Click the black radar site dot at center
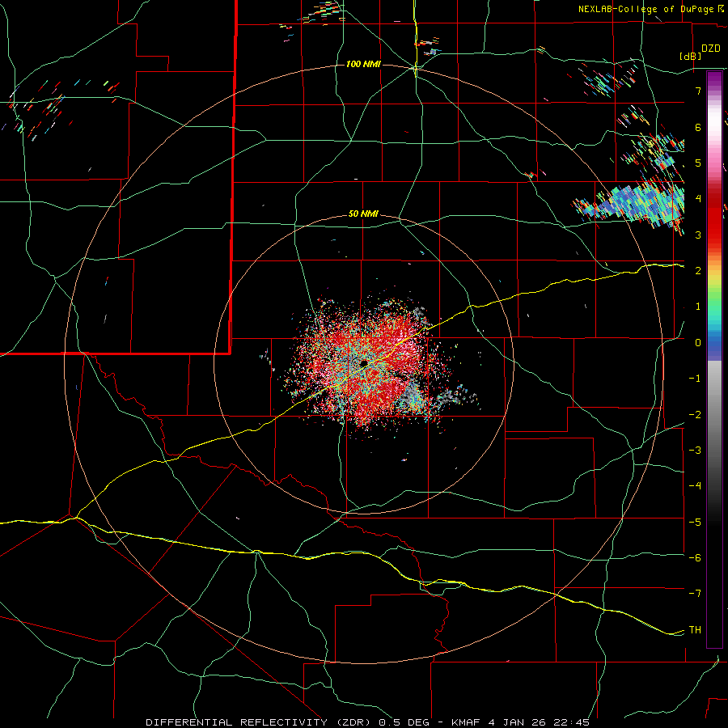Image resolution: width=728 pixels, height=728 pixels. (x=364, y=362)
